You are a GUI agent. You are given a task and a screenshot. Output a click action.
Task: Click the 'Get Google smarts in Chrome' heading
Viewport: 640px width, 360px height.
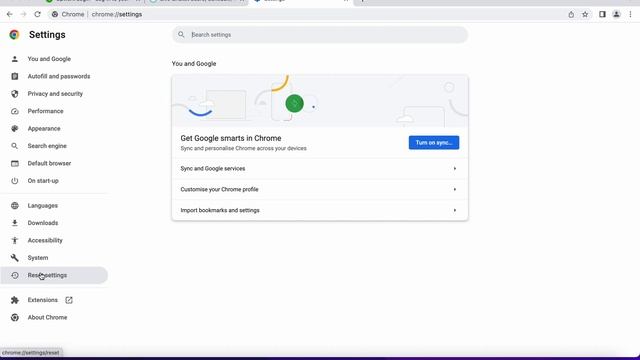click(231, 138)
